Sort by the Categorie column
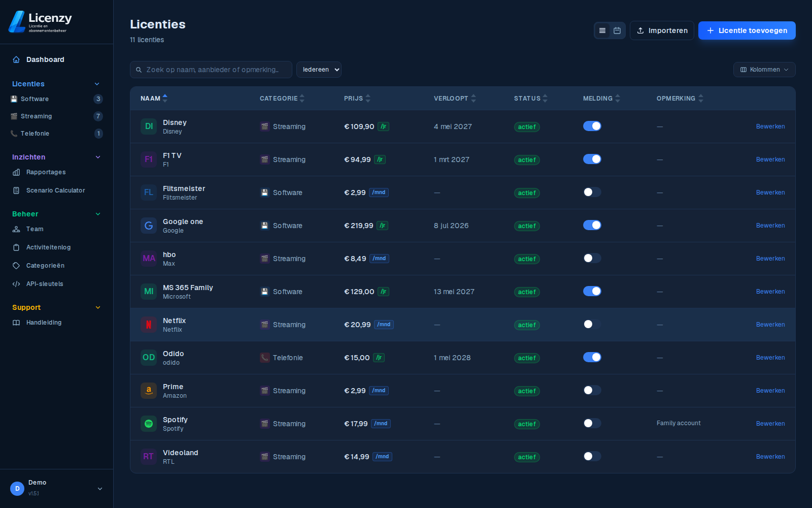The image size is (812, 508). pos(282,99)
